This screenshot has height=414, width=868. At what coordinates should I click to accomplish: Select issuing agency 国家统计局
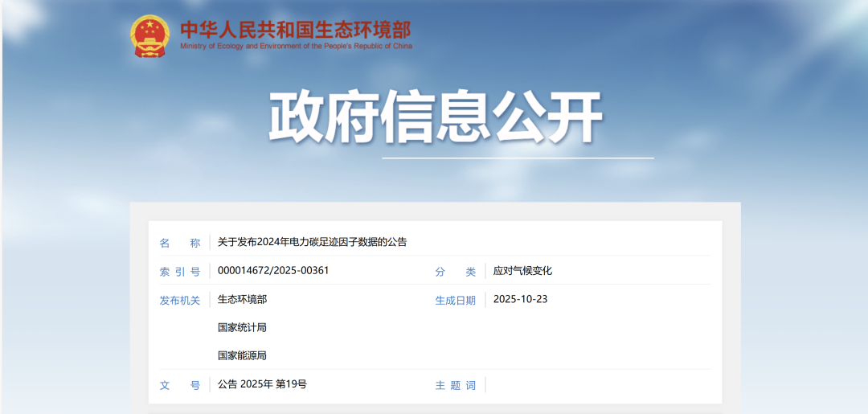(x=242, y=328)
